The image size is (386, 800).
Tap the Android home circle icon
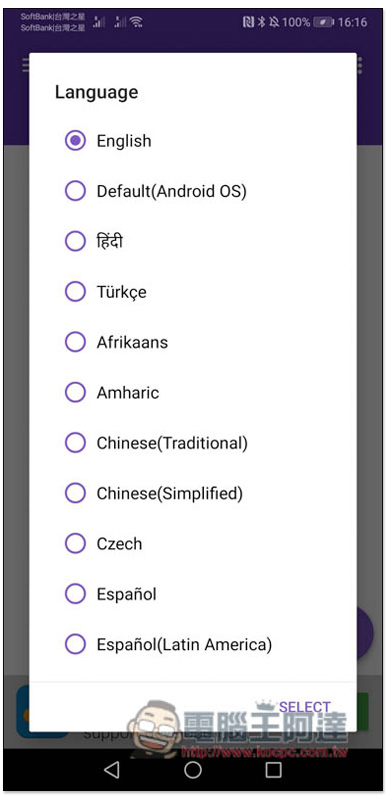(193, 770)
